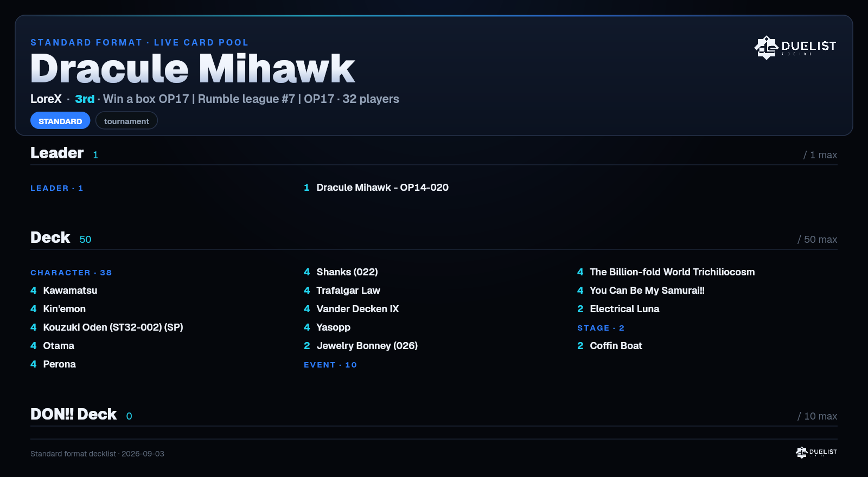The height and width of the screenshot is (477, 868).
Task: Click the Duelist logo in header
Action: 795,47
